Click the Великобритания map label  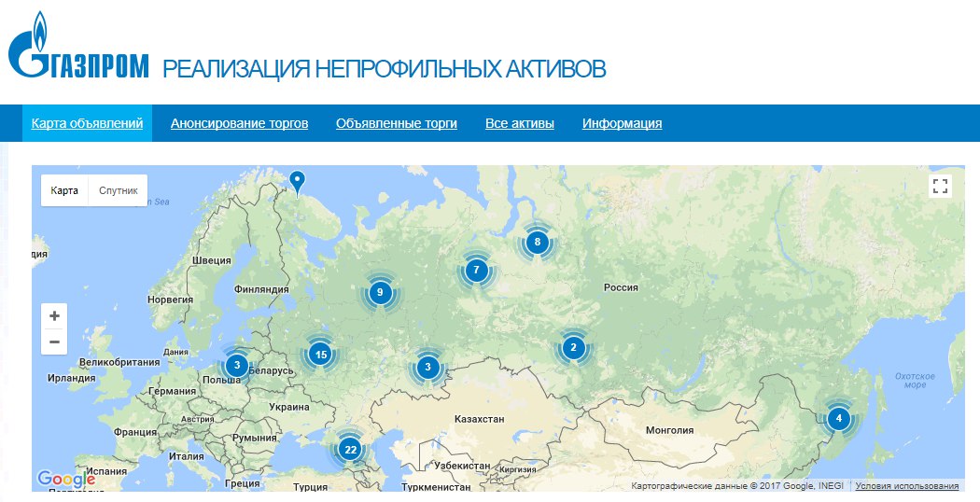[x=119, y=362]
